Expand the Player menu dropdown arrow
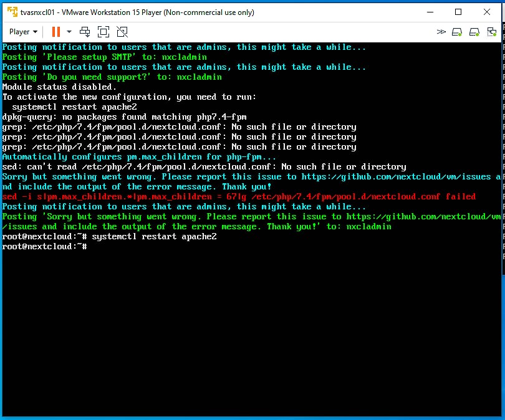The width and height of the screenshot is (505, 420). point(34,31)
